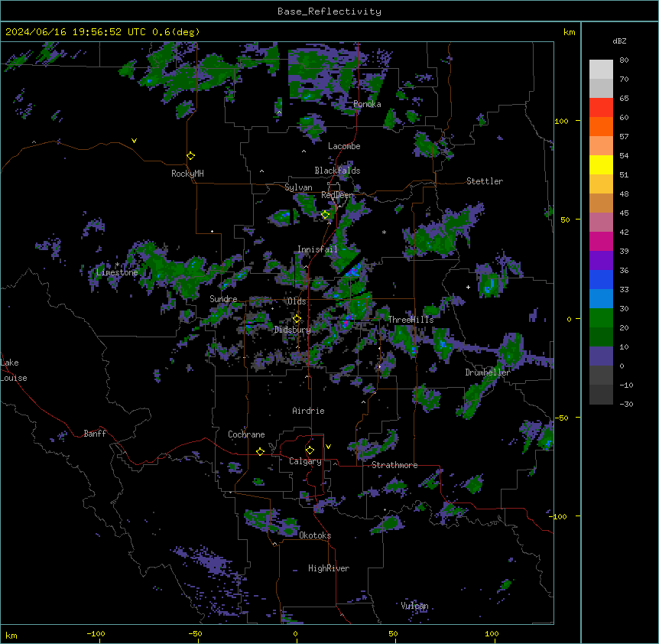This screenshot has height=644, width=659.
Task: Click the red 60-65 dBZ legend swatch
Action: click(601, 108)
